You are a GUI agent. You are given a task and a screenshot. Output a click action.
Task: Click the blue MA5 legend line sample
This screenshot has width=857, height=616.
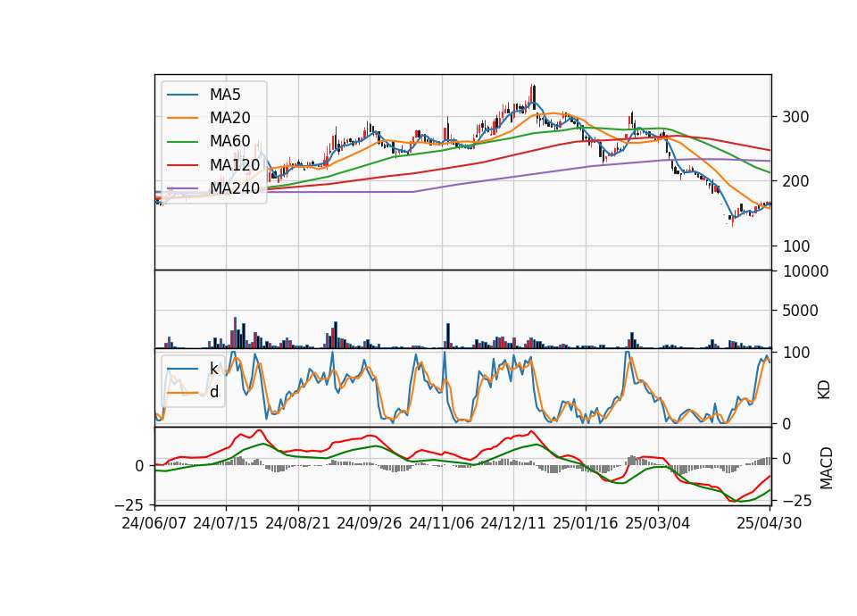182,95
